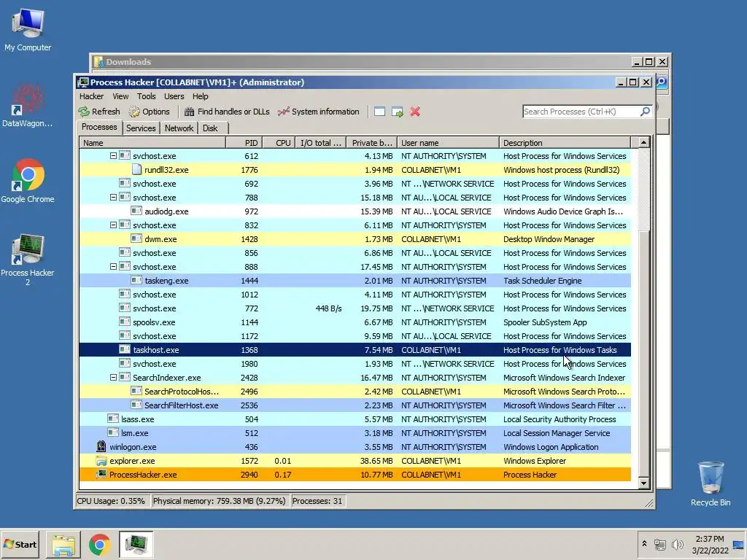Image resolution: width=747 pixels, height=560 pixels.
Task: Click the volume speaker tray icon
Action: [x=677, y=544]
